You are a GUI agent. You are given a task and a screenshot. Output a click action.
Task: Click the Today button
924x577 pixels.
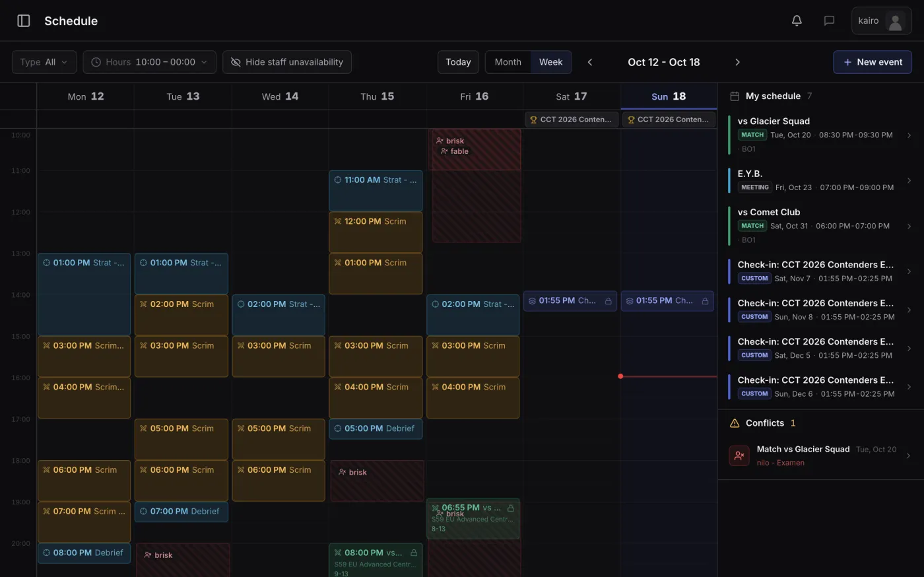[458, 62]
